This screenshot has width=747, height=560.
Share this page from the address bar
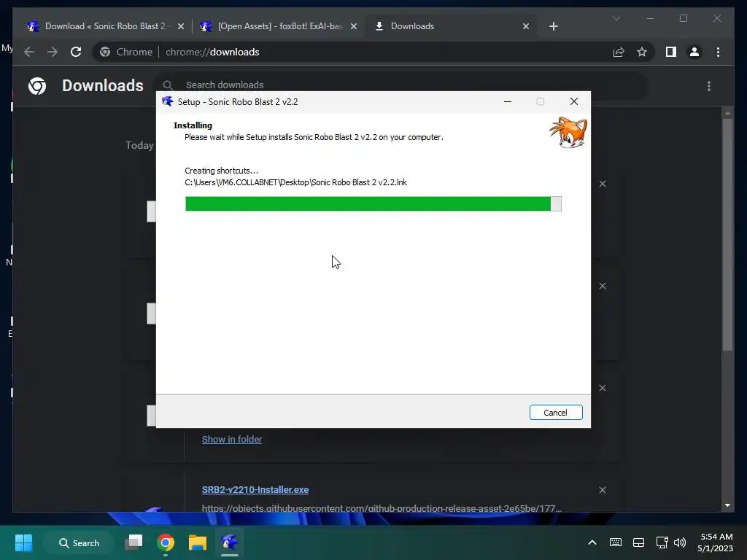[619, 52]
